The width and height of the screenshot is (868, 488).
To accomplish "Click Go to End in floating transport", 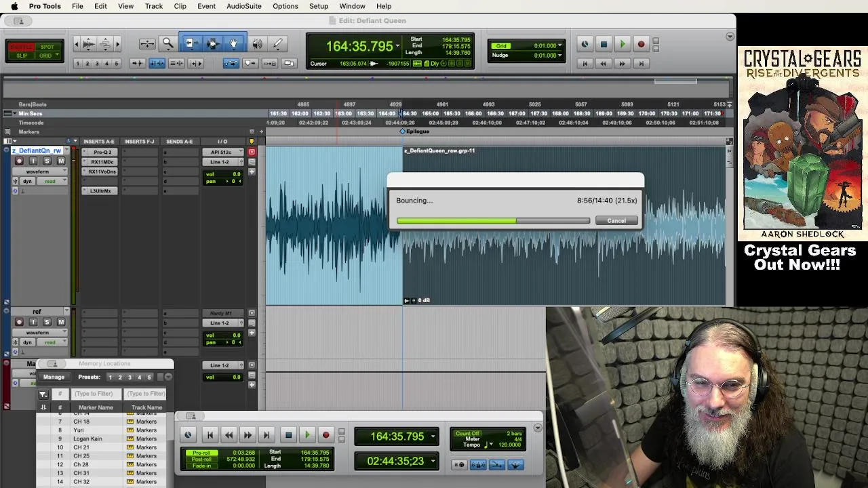I will pos(267,435).
